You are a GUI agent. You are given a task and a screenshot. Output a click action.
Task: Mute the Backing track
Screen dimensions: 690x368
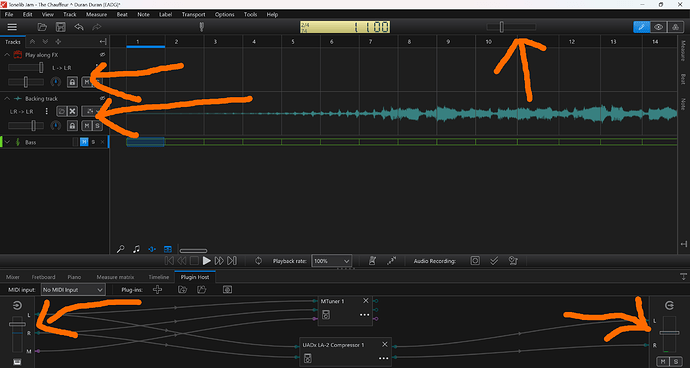click(x=87, y=126)
